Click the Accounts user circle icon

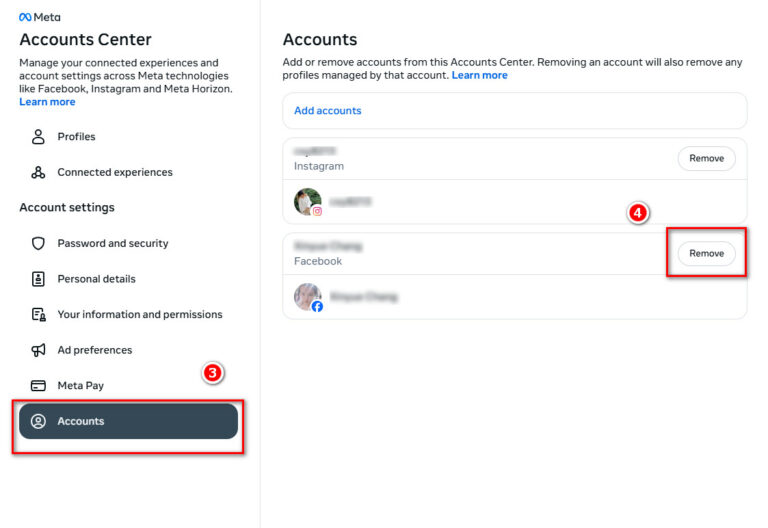[x=38, y=421]
